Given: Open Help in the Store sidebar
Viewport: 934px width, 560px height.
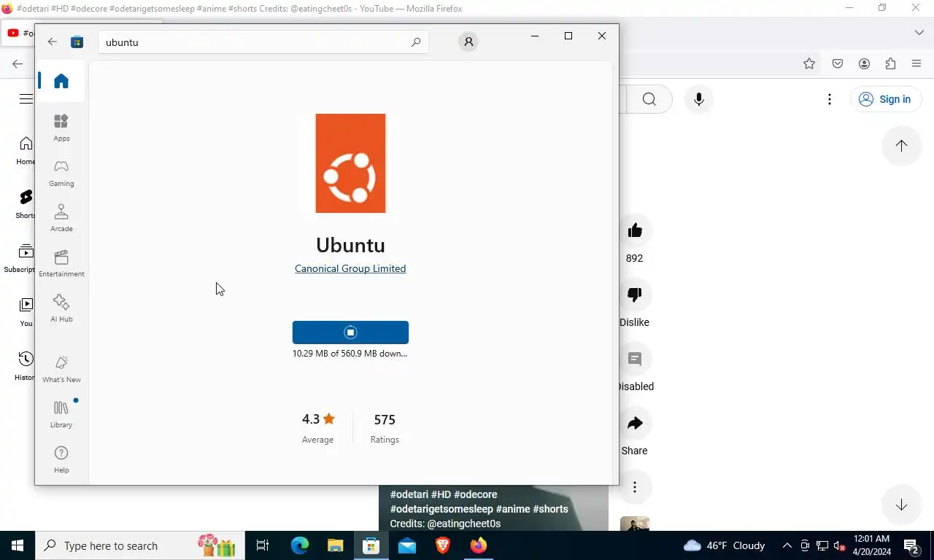Looking at the screenshot, I should tap(61, 459).
